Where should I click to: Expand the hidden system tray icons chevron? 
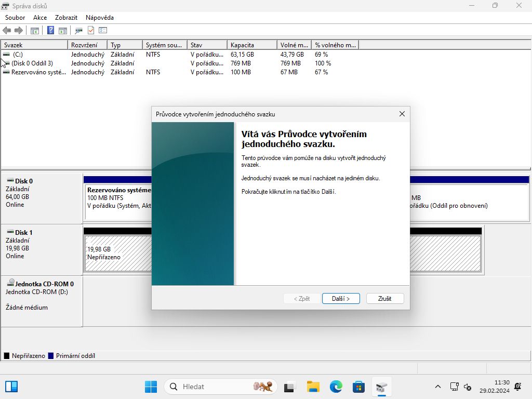438,387
